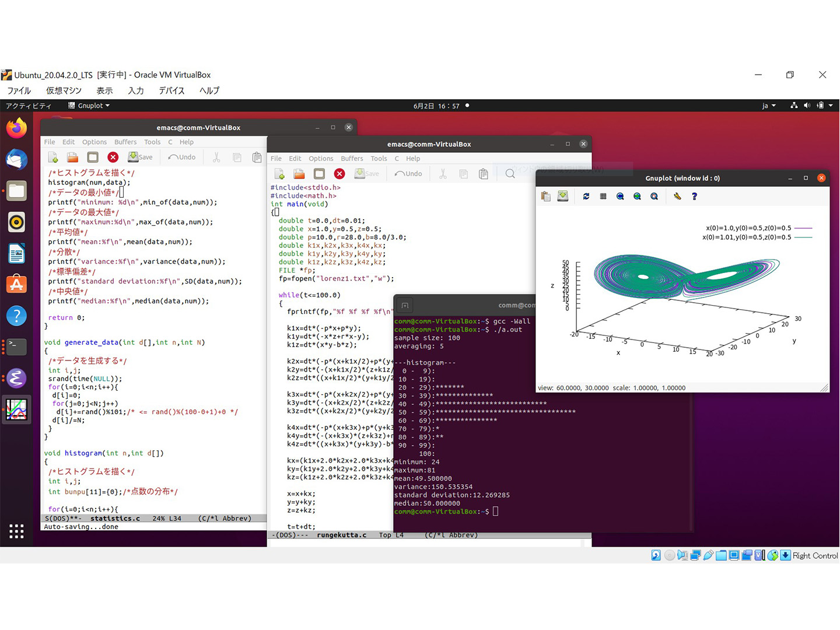840x630 pixels.
Task: Export the Lorenz plot using the save icon
Action: point(562,196)
